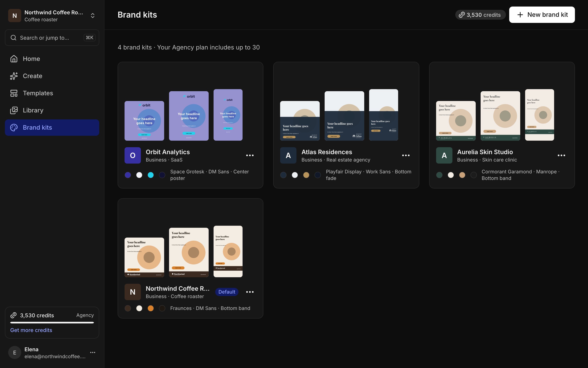Select Orbit's cyan color swatch
Image resolution: width=588 pixels, height=368 pixels.
click(151, 175)
